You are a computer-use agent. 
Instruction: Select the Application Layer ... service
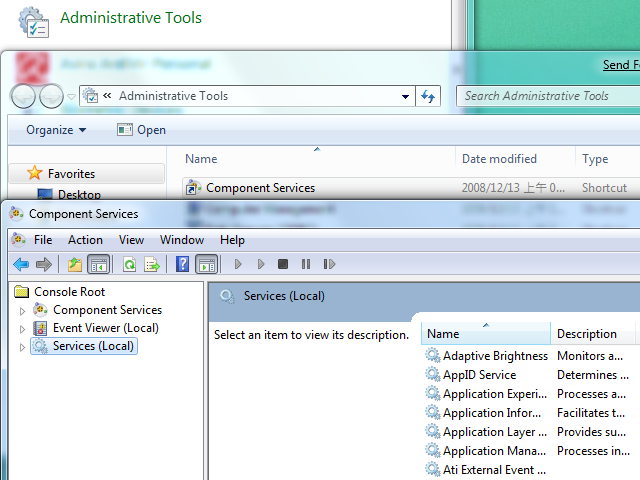(x=495, y=432)
